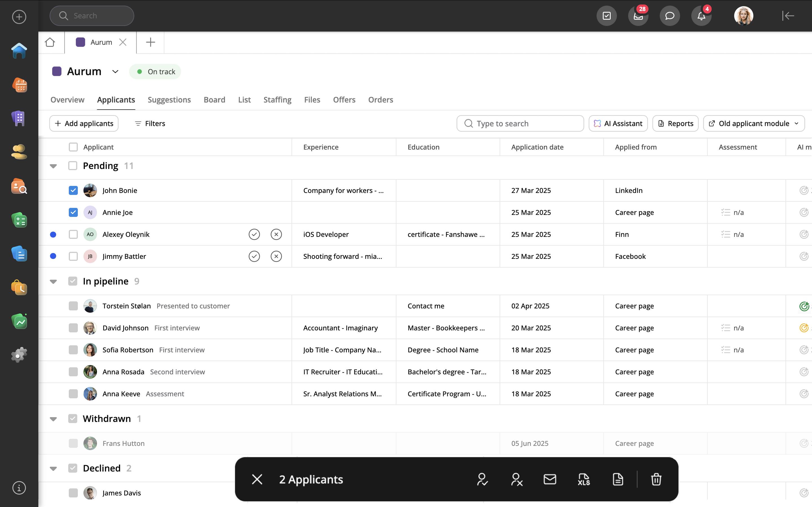The width and height of the screenshot is (812, 507).
Task: Click approve applicants icon in action bar
Action: point(482,479)
